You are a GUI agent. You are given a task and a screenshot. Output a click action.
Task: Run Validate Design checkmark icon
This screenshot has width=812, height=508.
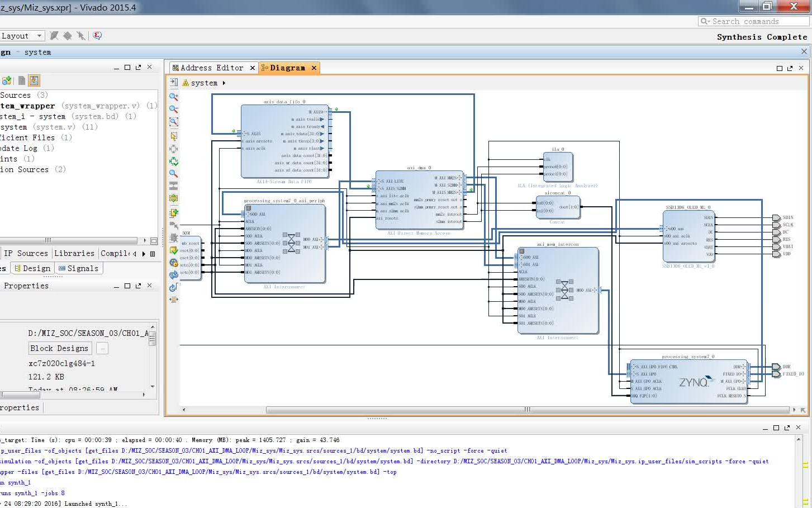coord(174,250)
